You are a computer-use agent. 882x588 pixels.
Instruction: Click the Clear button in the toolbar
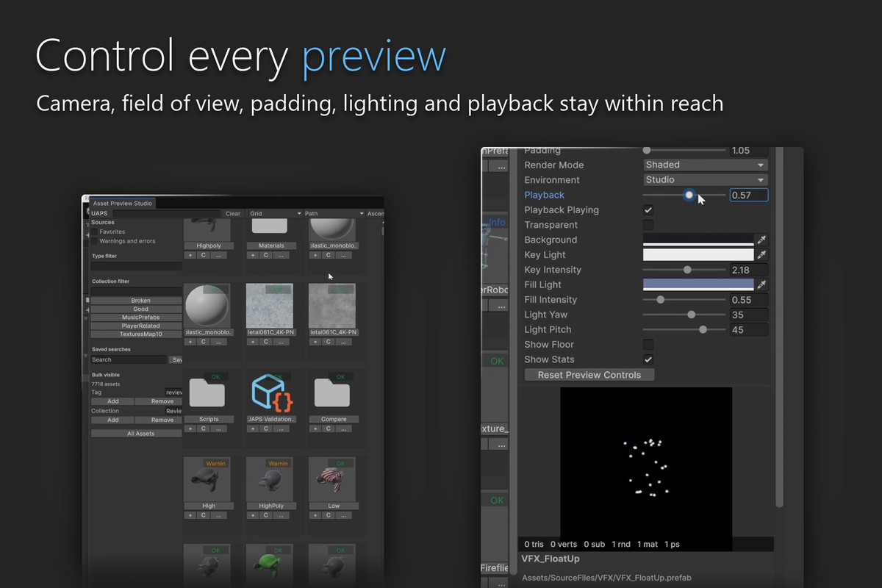click(233, 214)
